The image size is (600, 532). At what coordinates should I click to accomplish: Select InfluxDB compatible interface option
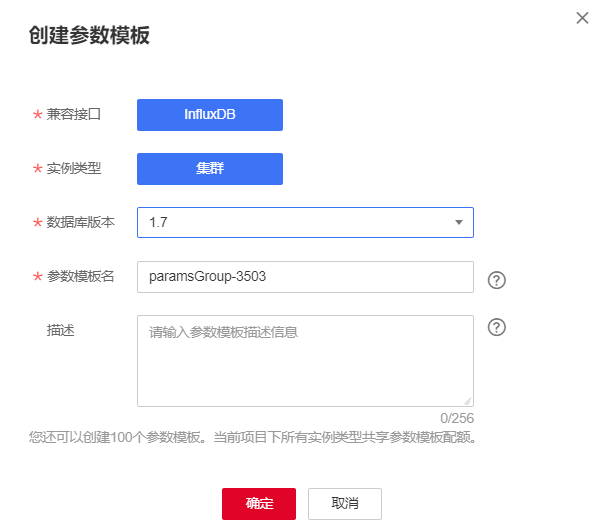point(210,115)
